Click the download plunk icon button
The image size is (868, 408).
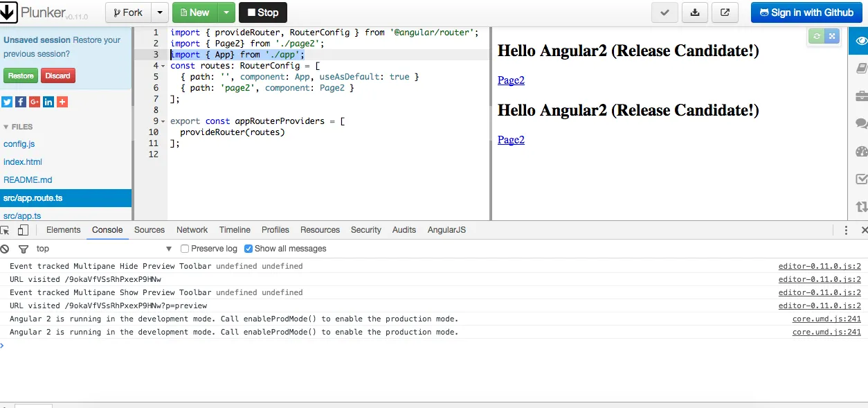point(694,12)
